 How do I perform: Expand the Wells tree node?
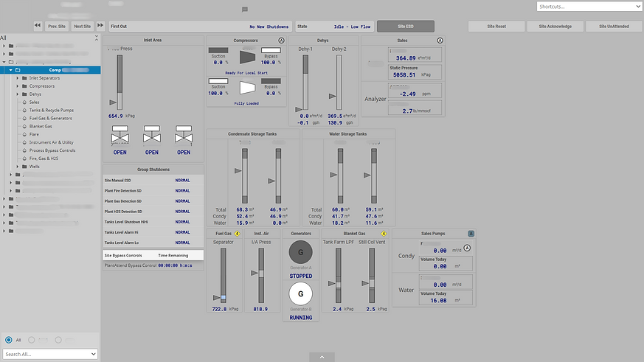coord(17,167)
